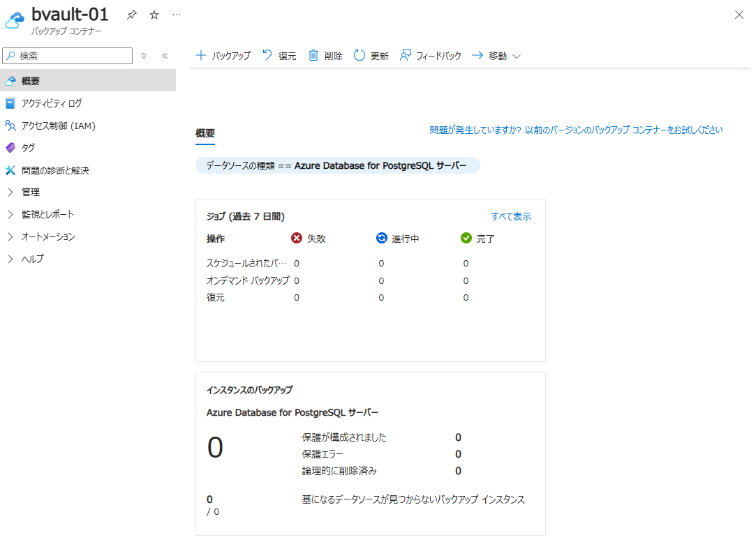
Task: Click the オンデマンド バックアップ row label
Action: pyautogui.click(x=248, y=280)
